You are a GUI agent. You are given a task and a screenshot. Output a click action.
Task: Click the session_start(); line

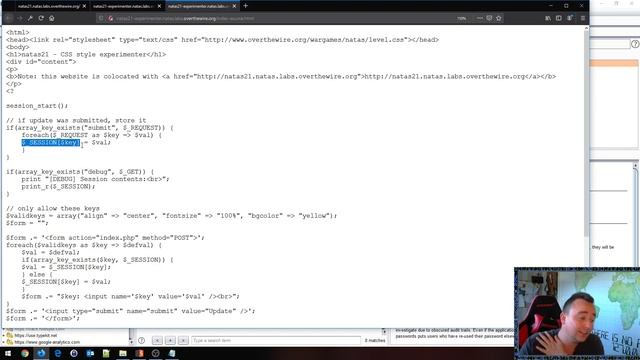pyautogui.click(x=37, y=106)
